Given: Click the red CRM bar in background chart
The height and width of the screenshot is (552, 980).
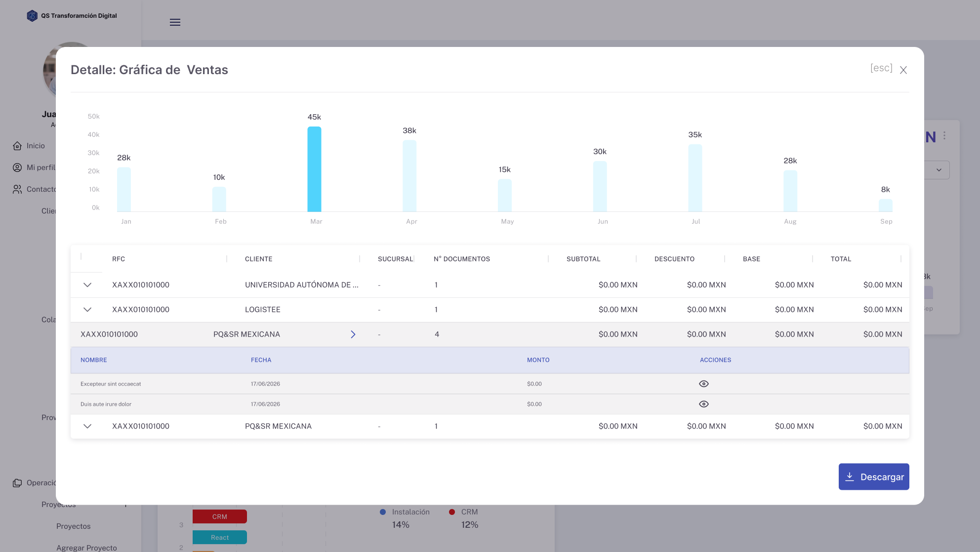Looking at the screenshot, I should point(220,516).
